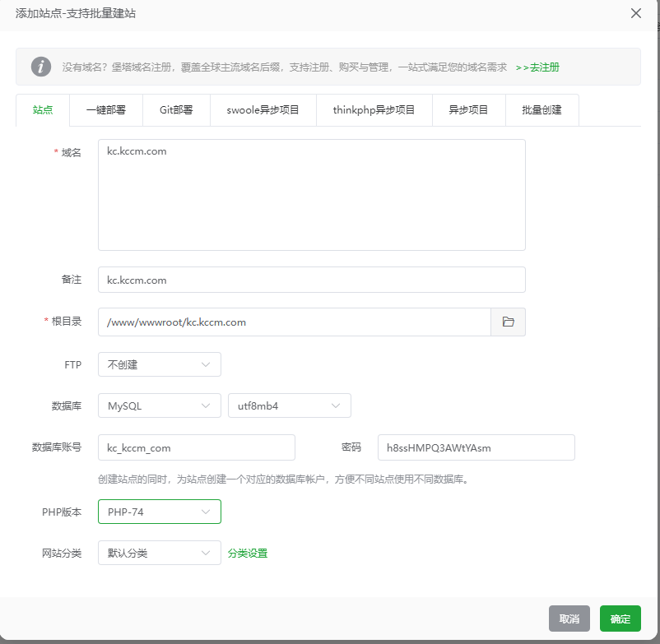Select the 站点 tab
Viewport: 660px width, 644px height.
[43, 110]
